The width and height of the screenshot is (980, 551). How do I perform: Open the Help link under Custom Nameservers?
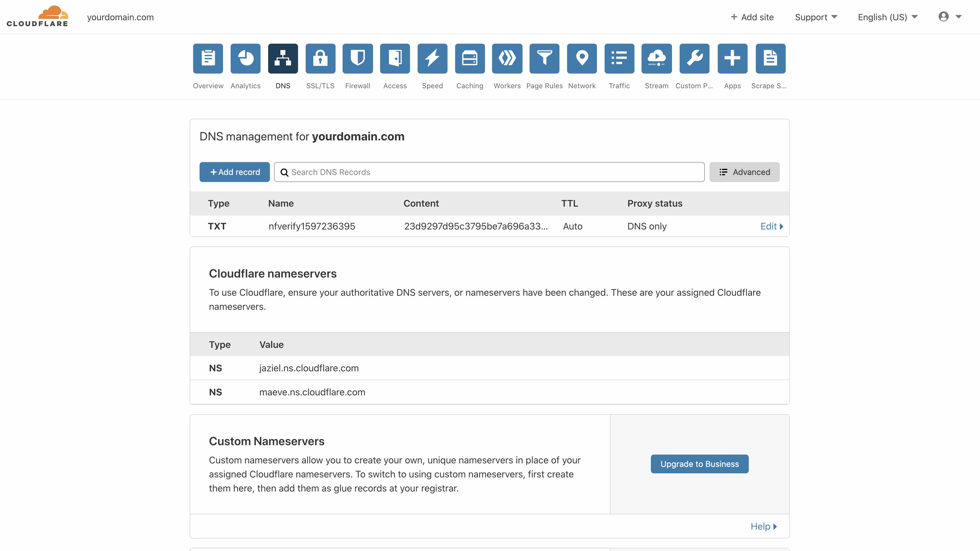pyautogui.click(x=763, y=526)
